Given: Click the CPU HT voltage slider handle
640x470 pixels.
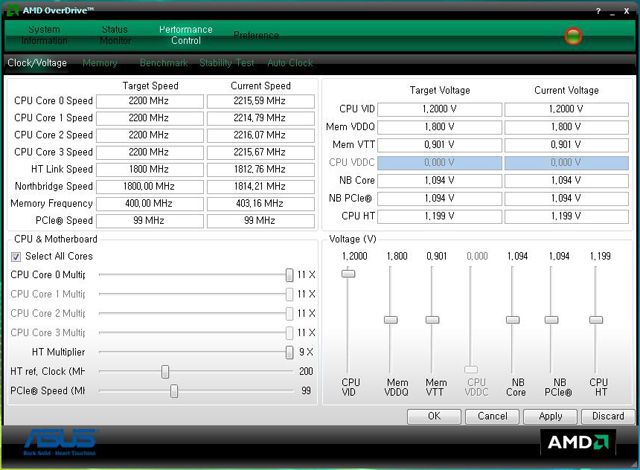Looking at the screenshot, I should [x=596, y=319].
